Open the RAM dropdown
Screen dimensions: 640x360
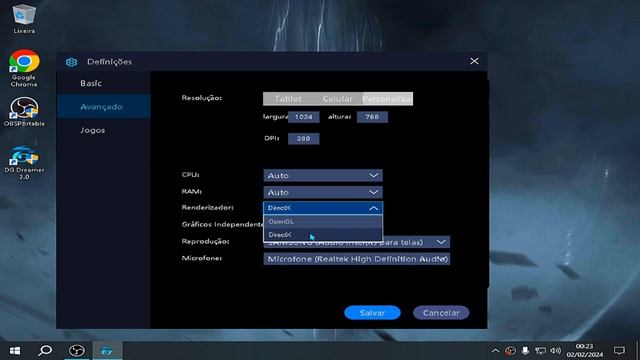[323, 192]
